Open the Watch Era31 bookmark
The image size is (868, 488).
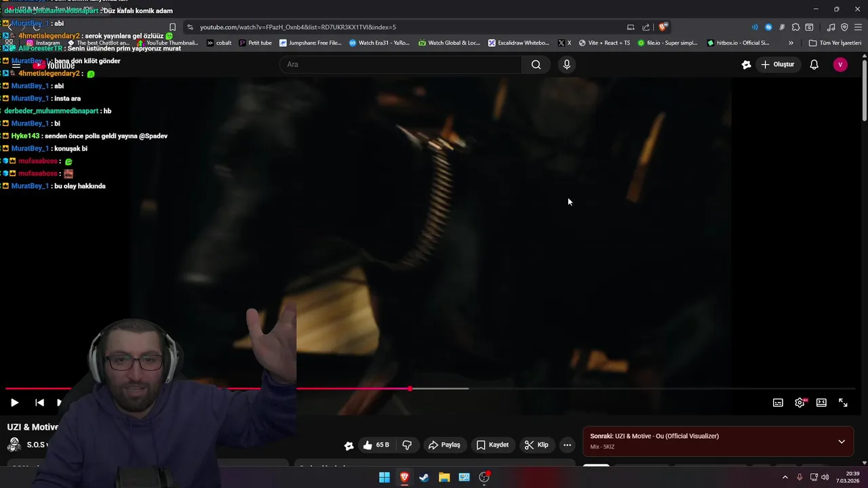pyautogui.click(x=379, y=43)
